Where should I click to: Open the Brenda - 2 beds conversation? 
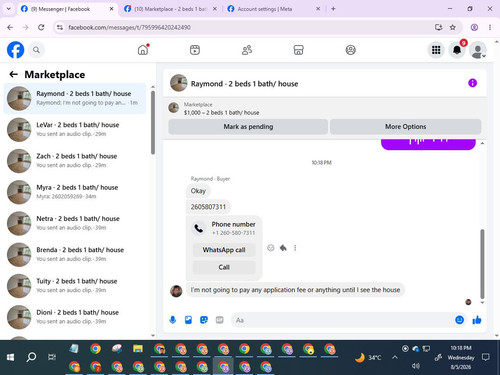75,255
